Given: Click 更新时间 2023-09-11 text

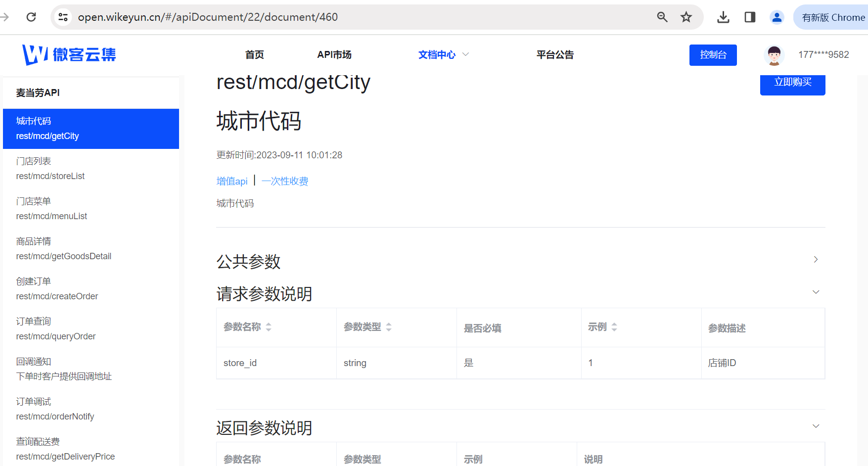Looking at the screenshot, I should click(279, 155).
